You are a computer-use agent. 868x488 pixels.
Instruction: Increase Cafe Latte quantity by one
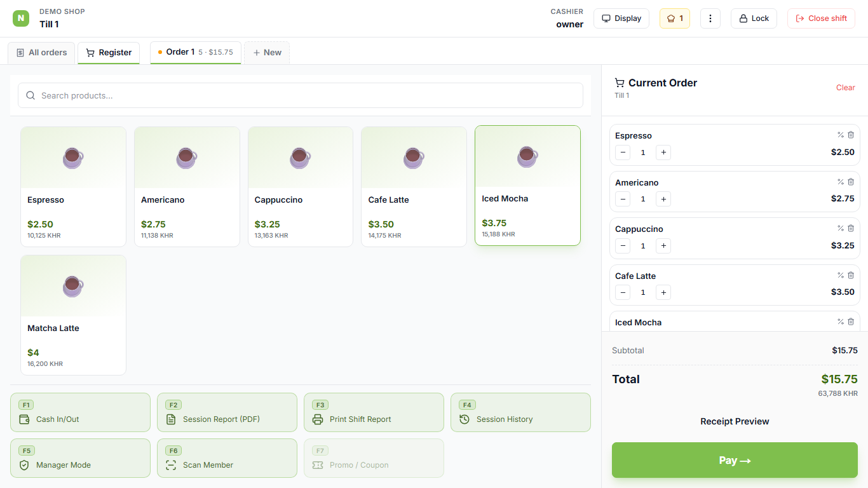pyautogui.click(x=663, y=292)
